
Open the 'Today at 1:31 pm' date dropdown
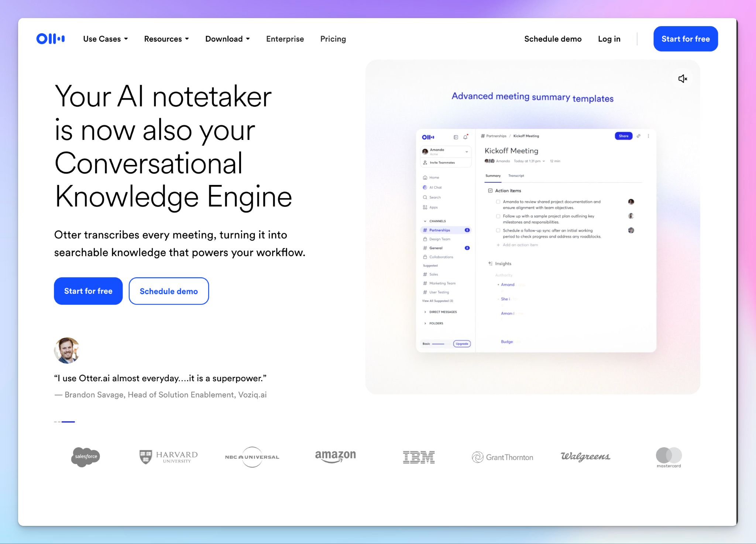(529, 161)
